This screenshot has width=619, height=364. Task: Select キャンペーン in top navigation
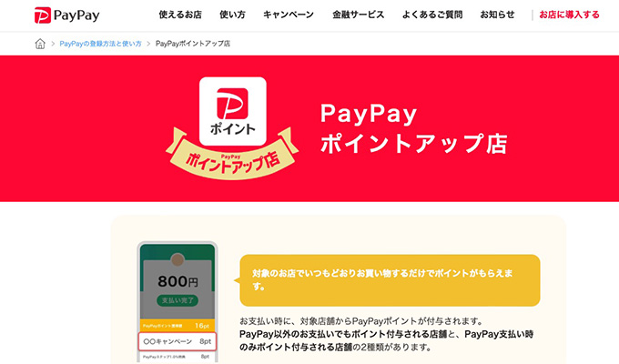(289, 15)
